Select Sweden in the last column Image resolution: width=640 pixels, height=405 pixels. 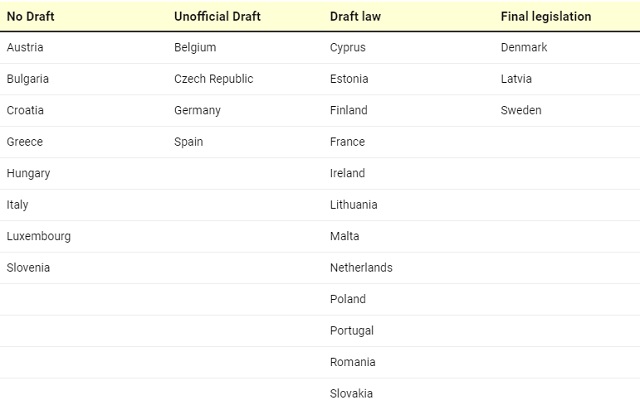coord(521,111)
